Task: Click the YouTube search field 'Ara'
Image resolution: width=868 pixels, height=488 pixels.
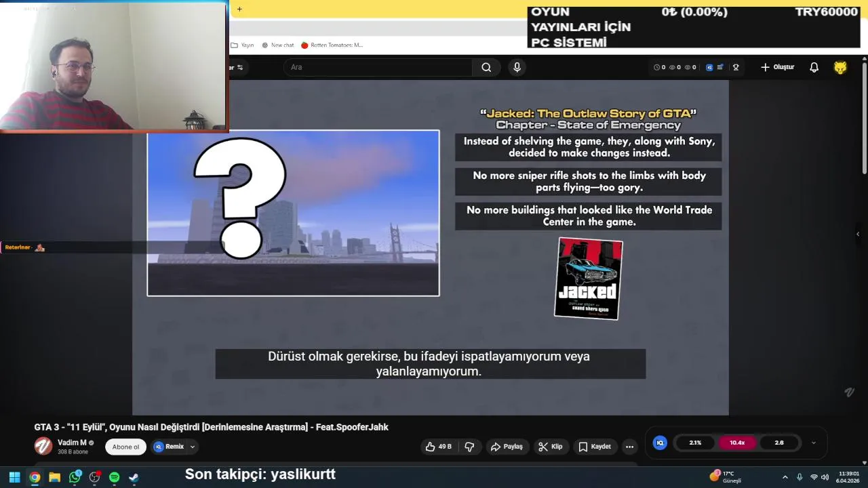Action: [x=378, y=67]
